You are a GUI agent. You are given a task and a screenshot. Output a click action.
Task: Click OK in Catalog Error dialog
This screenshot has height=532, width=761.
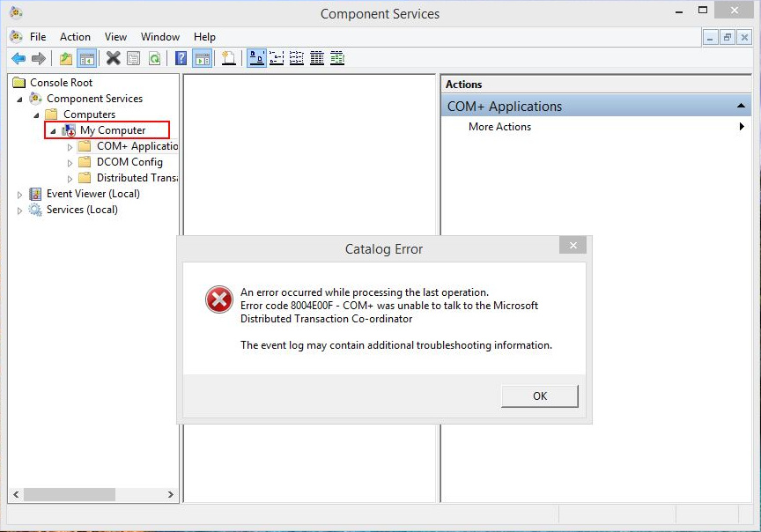coord(540,396)
